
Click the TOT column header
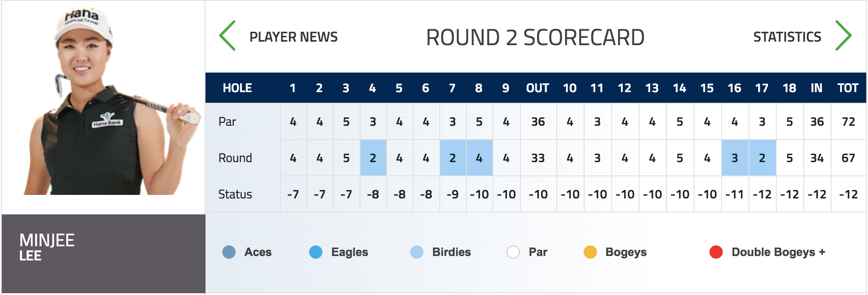click(x=848, y=88)
